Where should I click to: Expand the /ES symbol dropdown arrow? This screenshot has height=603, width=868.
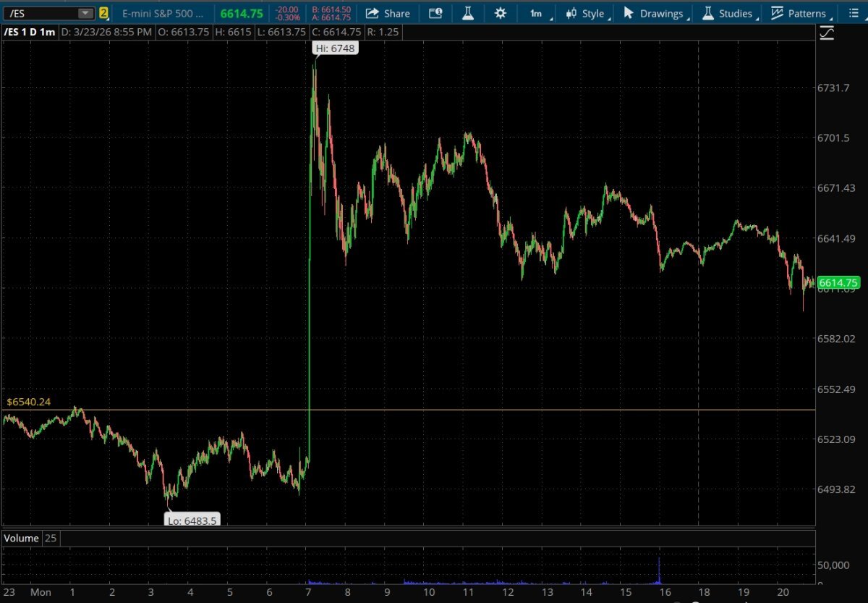tap(85, 13)
